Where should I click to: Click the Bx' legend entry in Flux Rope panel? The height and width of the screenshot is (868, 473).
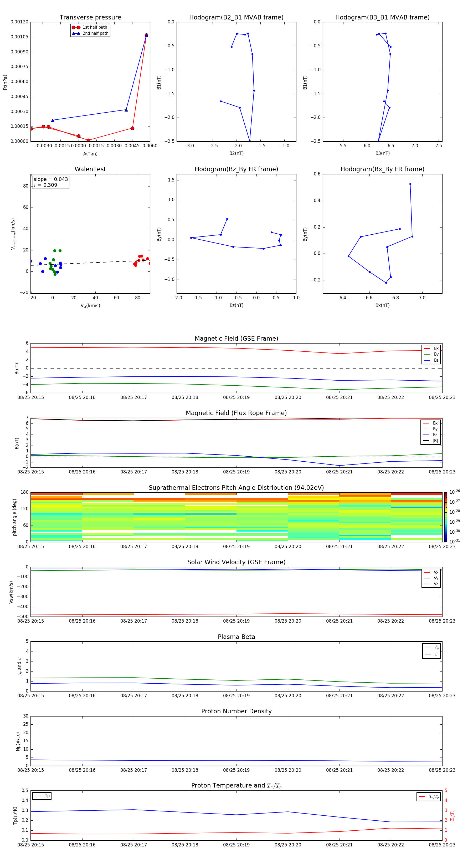pyautogui.click(x=431, y=423)
